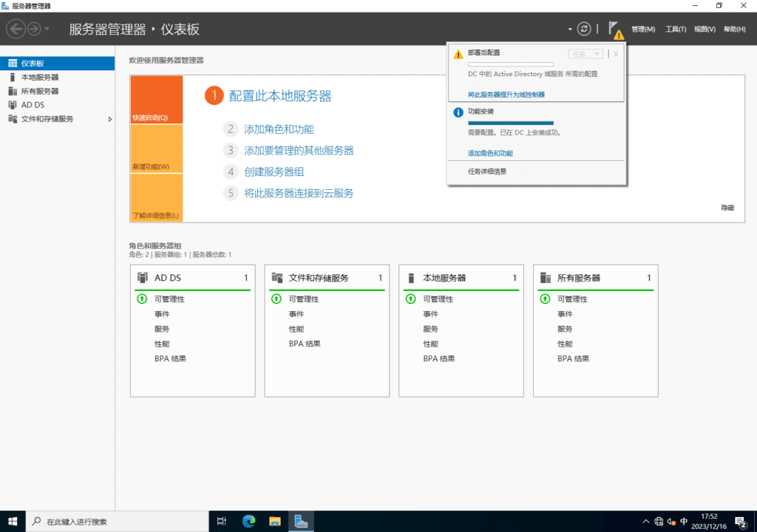The image size is (757, 532).
Task: Click green status icon in 所有服务器 tile
Action: coord(545,299)
